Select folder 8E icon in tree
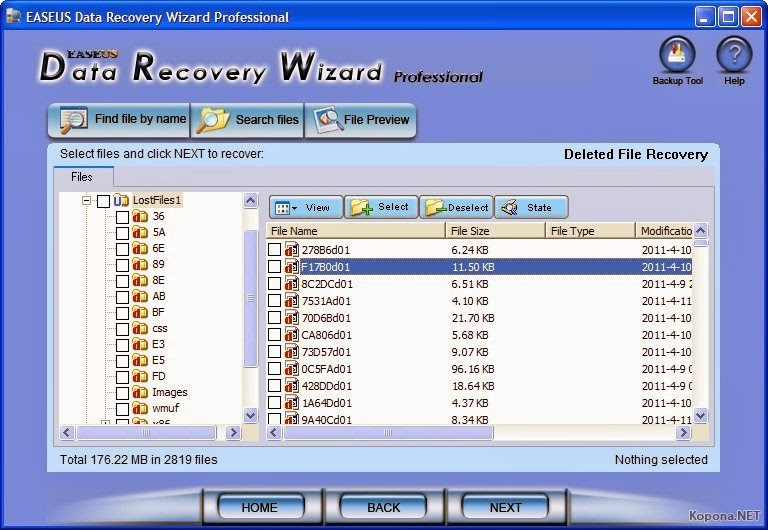 [140, 281]
